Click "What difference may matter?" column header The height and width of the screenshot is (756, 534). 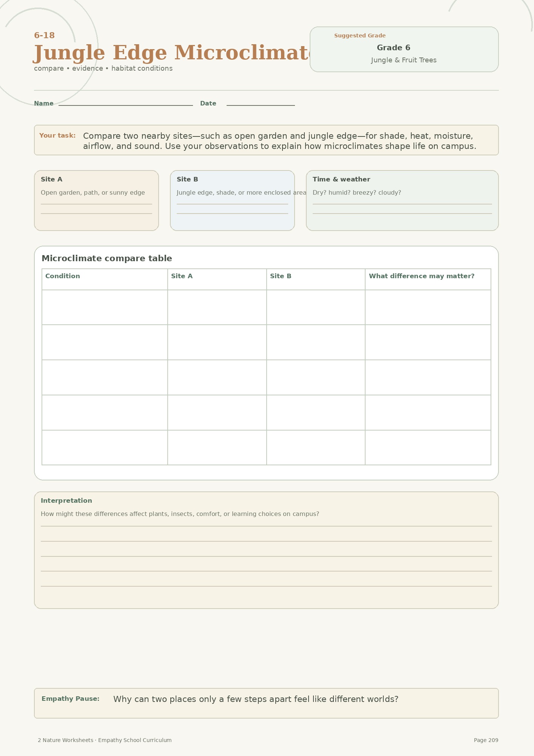point(421,276)
